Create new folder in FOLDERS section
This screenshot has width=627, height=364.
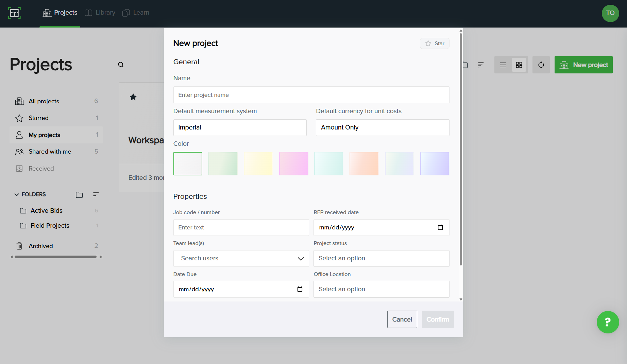point(79,195)
